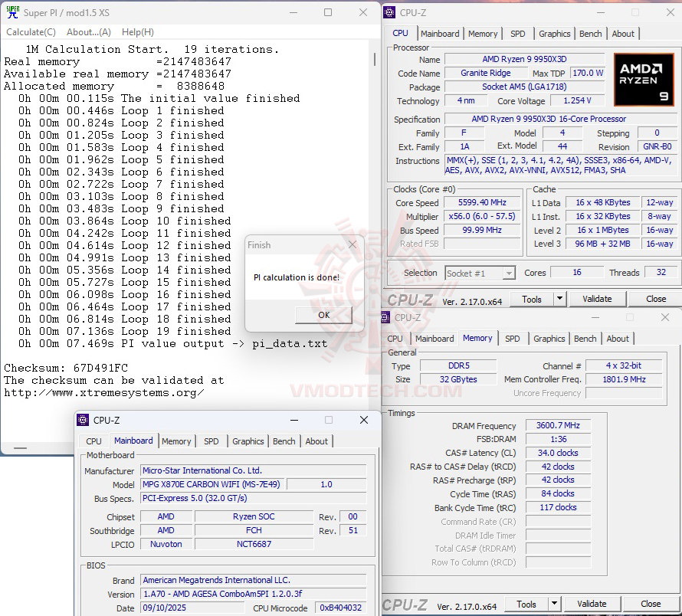The image size is (682, 616).
Task: Select About tab in top CPU-Z window
Action: pos(623,34)
